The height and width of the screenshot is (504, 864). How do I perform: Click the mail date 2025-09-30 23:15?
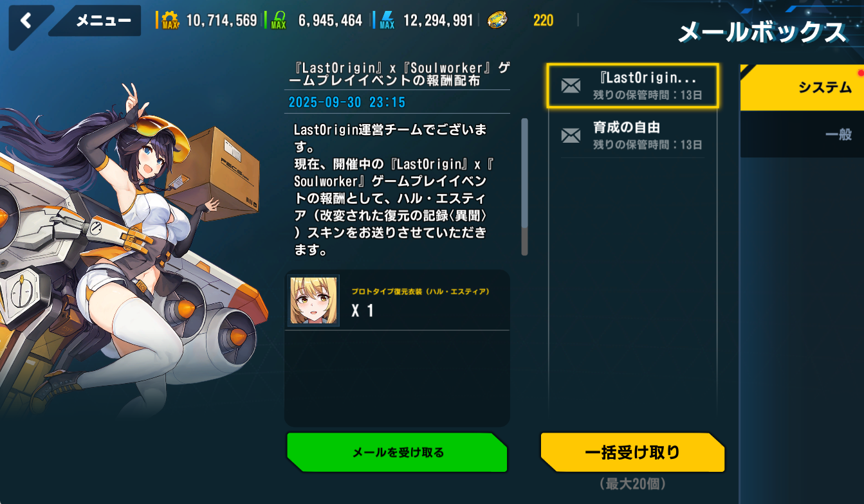(x=347, y=102)
